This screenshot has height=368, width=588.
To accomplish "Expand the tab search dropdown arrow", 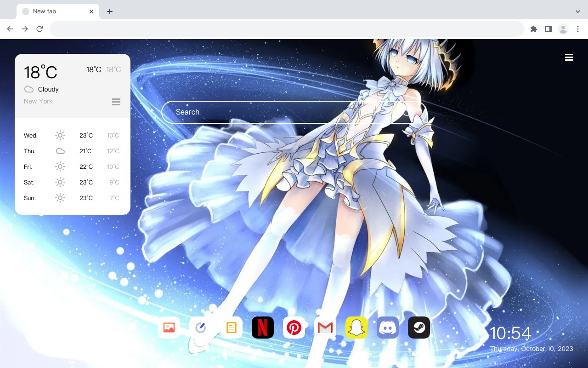I will 578,11.
